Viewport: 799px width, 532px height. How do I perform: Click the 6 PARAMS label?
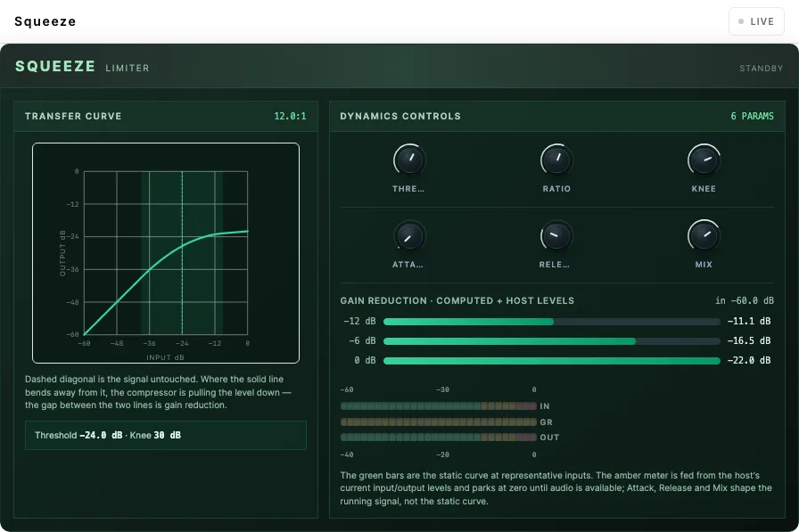[752, 116]
